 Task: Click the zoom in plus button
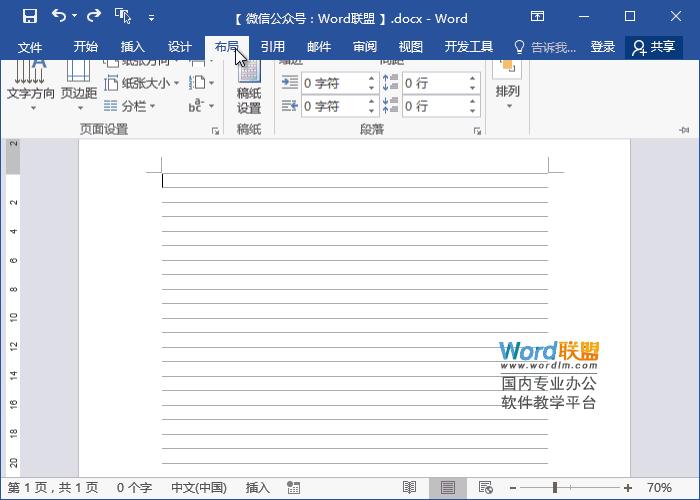[x=628, y=488]
